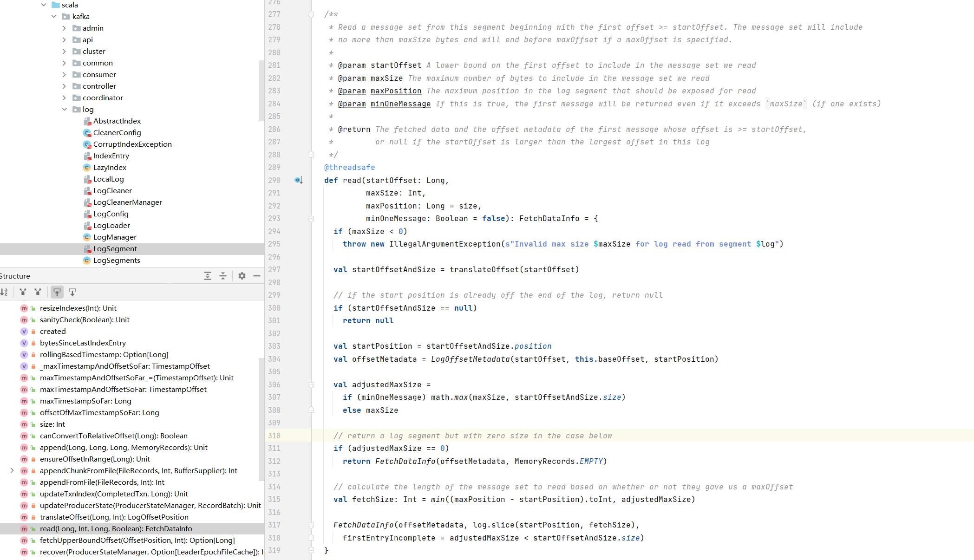This screenshot has height=560, width=974.
Task: Expand appendChunkFromFile method node
Action: point(12,470)
